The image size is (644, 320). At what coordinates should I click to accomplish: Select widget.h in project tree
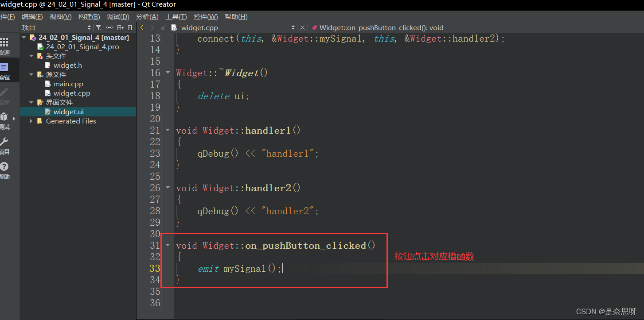tap(67, 66)
